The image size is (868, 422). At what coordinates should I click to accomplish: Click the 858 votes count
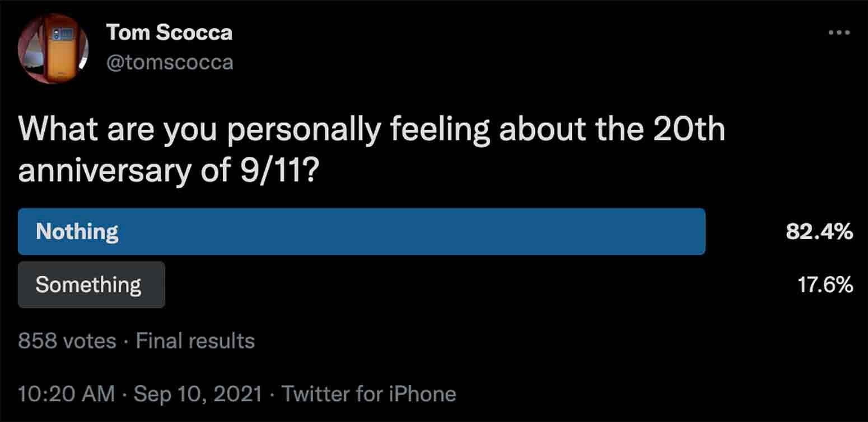67,341
